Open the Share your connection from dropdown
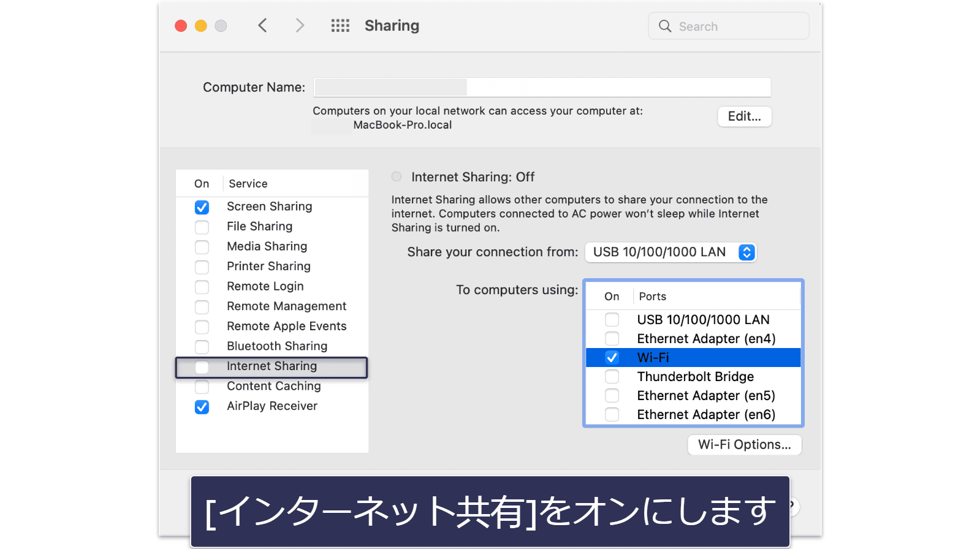Screen dimensions: 980x549 pos(670,252)
